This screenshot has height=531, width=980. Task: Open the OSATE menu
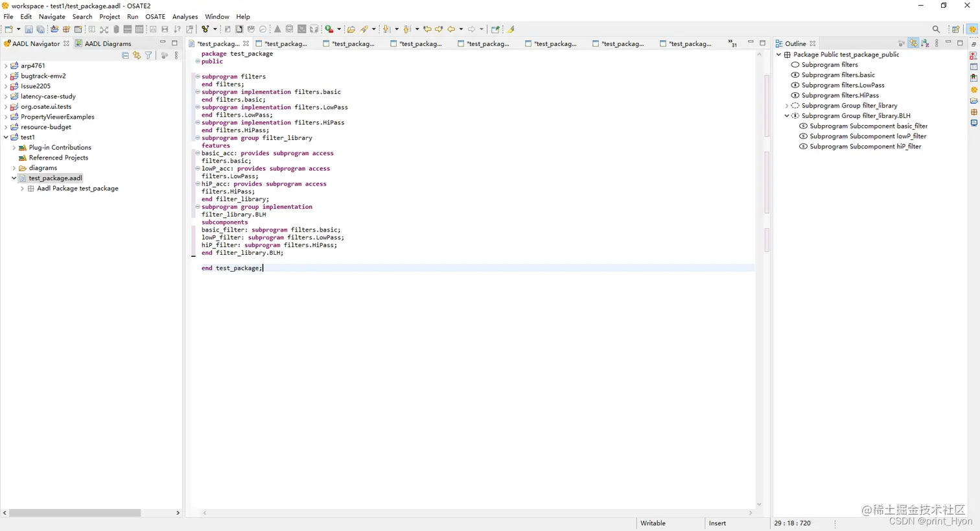click(x=155, y=17)
